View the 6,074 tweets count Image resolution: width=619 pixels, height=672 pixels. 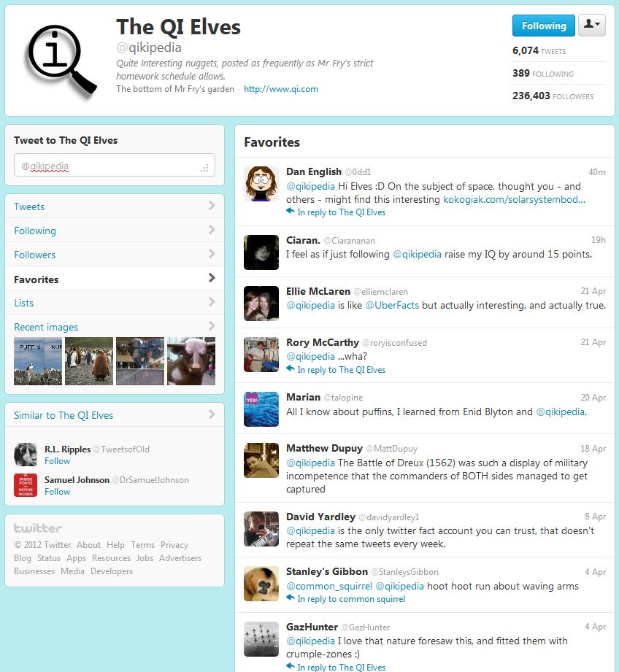point(539,50)
